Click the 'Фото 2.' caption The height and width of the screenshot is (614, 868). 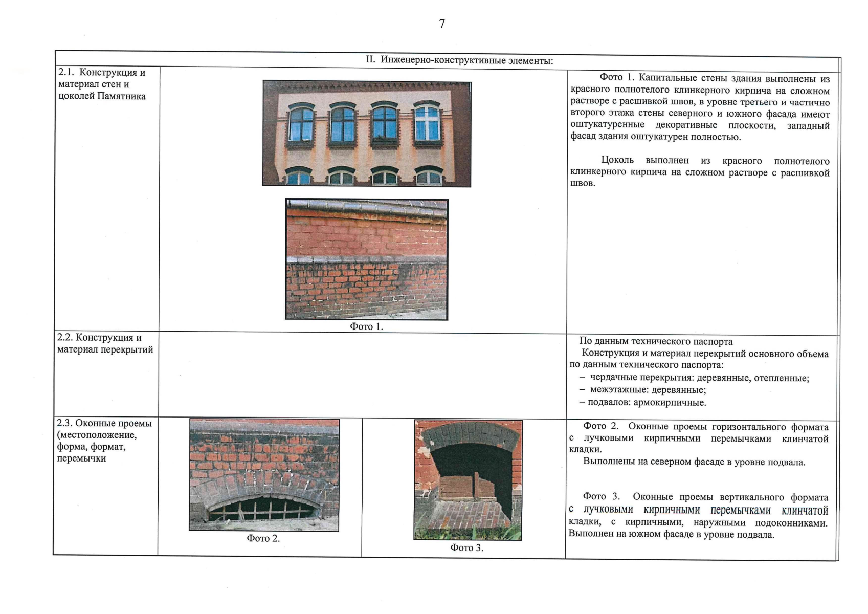[x=263, y=538]
